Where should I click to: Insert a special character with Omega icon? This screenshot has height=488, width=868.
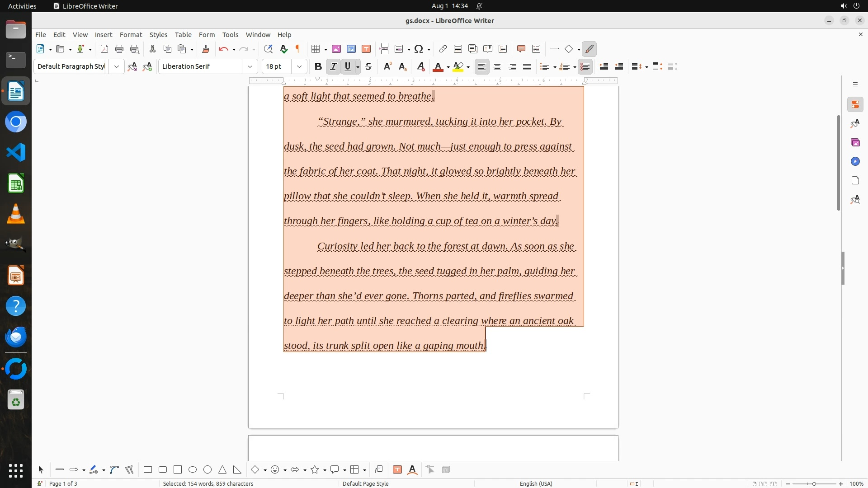pos(419,49)
